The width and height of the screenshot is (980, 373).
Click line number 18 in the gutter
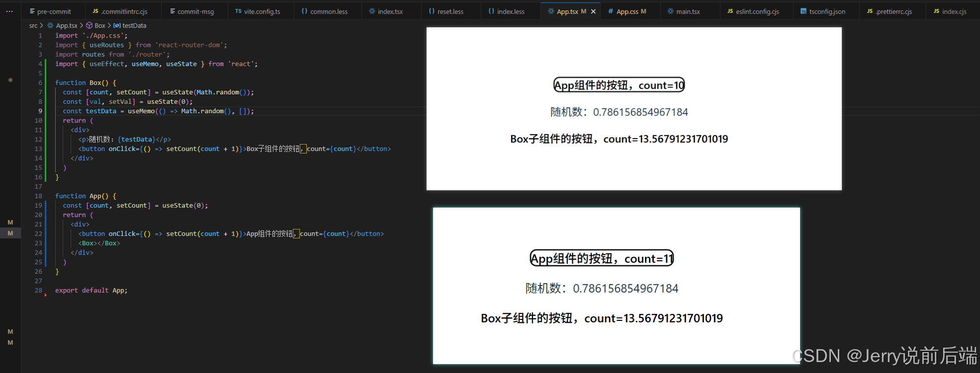[38, 196]
